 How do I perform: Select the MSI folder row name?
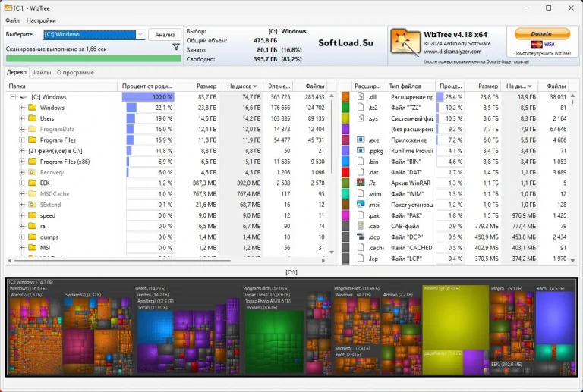(x=45, y=248)
